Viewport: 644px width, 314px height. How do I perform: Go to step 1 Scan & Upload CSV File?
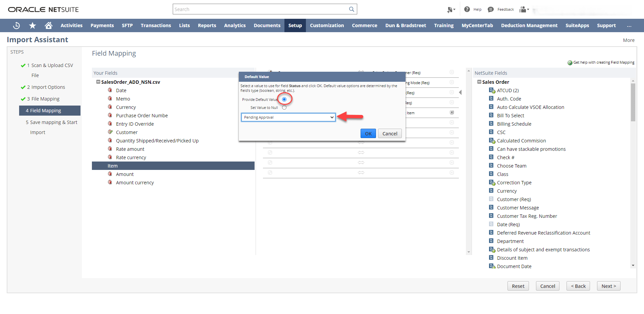pyautogui.click(x=50, y=70)
